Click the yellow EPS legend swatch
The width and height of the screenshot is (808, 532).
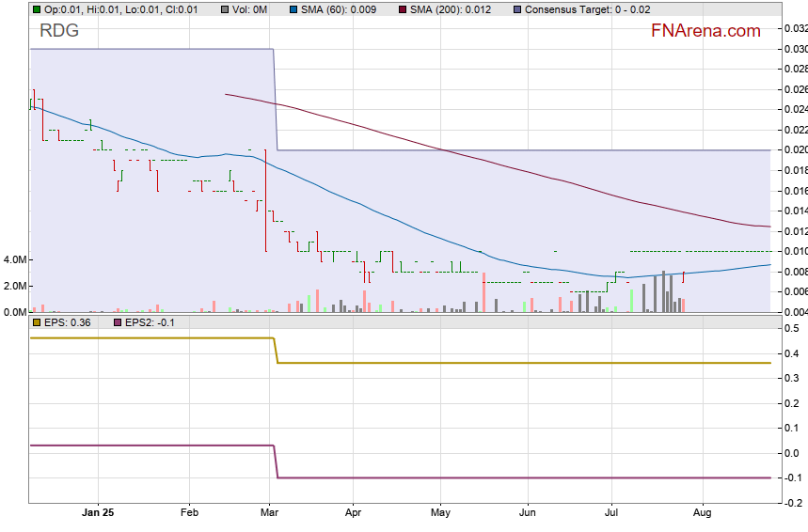click(37, 322)
